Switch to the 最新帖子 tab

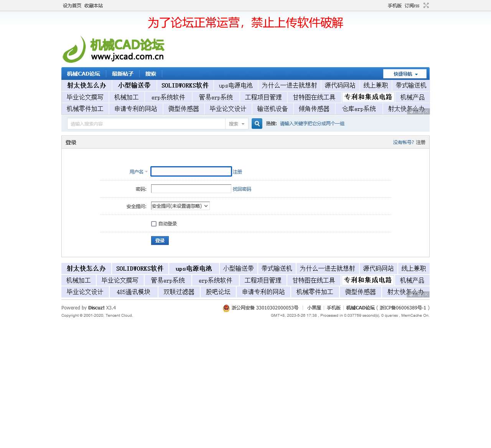pyautogui.click(x=122, y=74)
